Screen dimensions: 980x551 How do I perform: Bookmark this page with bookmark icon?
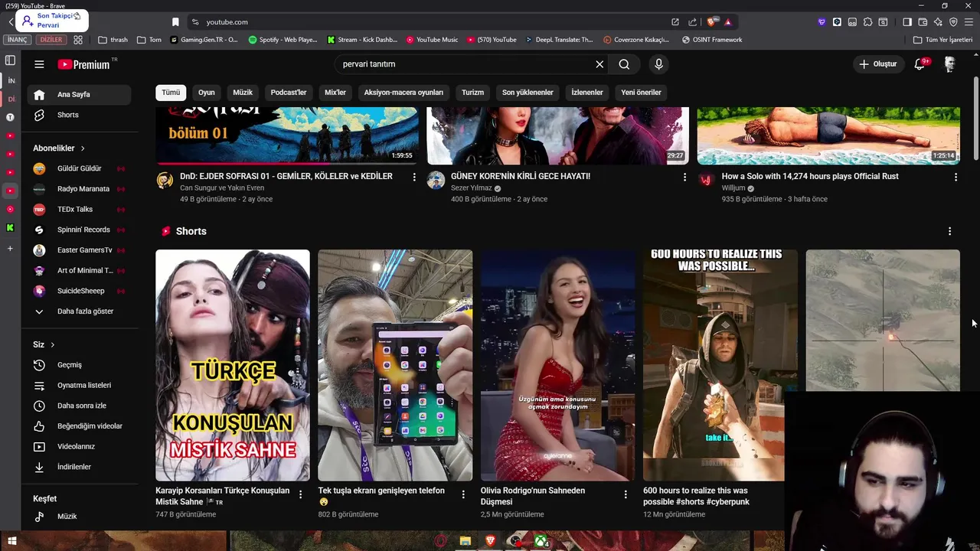point(175,22)
